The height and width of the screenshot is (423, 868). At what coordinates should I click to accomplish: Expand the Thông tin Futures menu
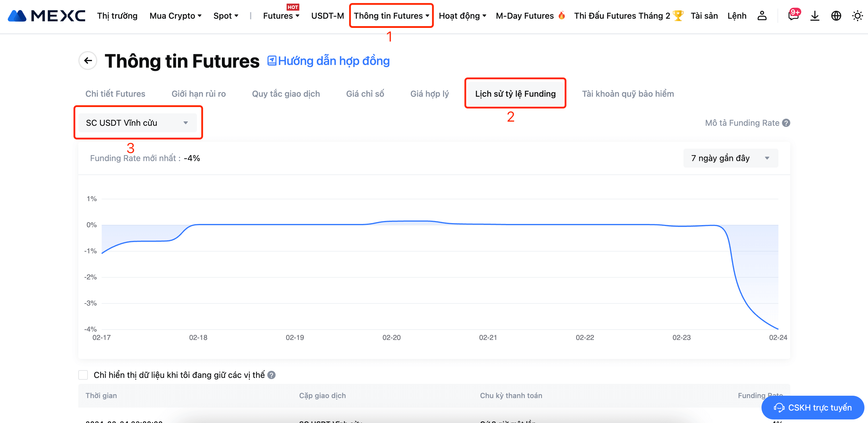tap(391, 16)
